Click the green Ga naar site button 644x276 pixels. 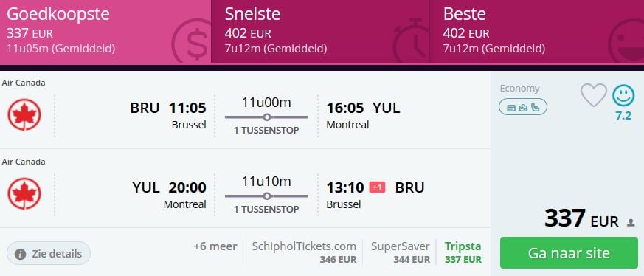569,253
